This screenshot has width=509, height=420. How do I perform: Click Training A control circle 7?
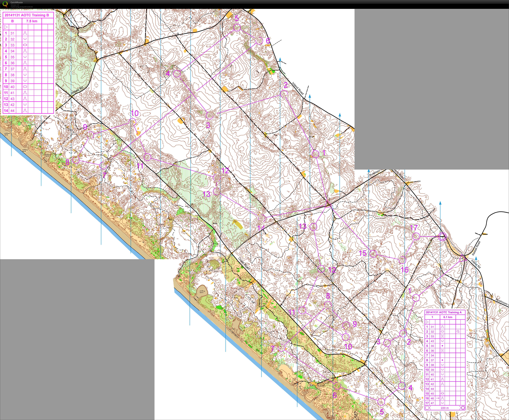click(x=282, y=348)
